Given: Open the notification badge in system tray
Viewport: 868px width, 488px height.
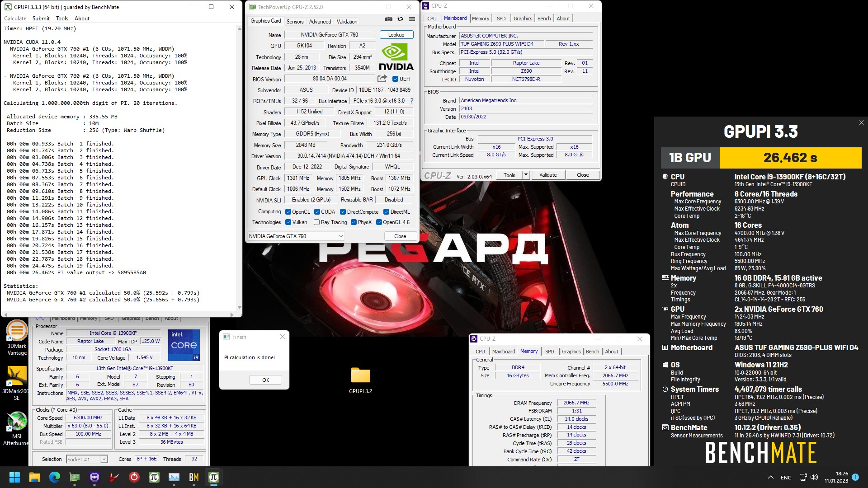Looking at the screenshot, I should pyautogui.click(x=855, y=477).
